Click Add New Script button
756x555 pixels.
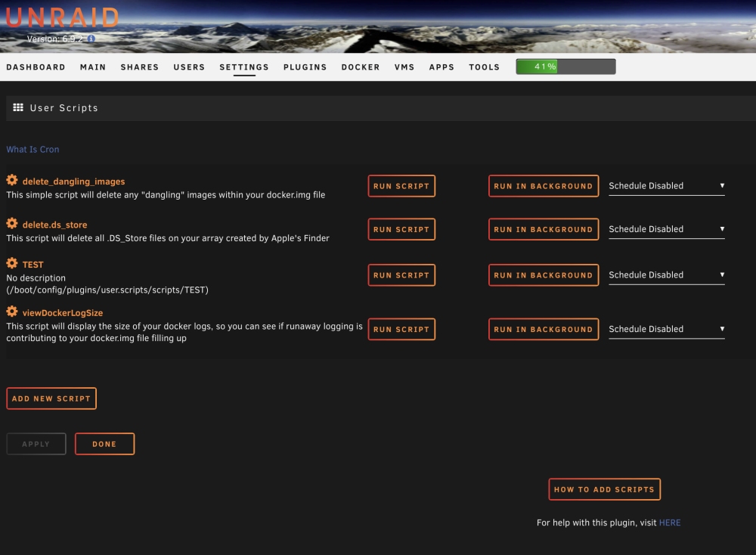[x=51, y=398]
